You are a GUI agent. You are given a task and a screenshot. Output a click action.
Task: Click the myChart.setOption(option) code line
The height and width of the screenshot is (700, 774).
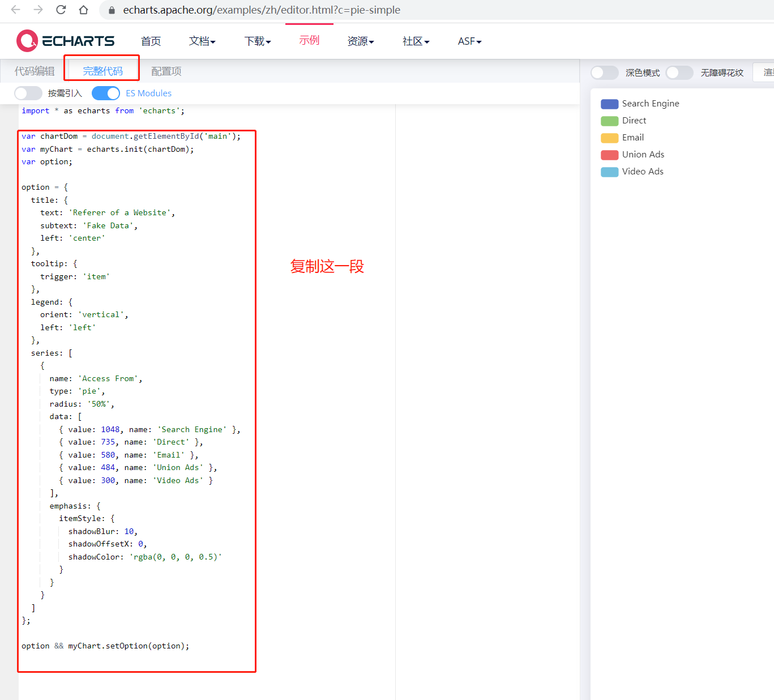(105, 646)
